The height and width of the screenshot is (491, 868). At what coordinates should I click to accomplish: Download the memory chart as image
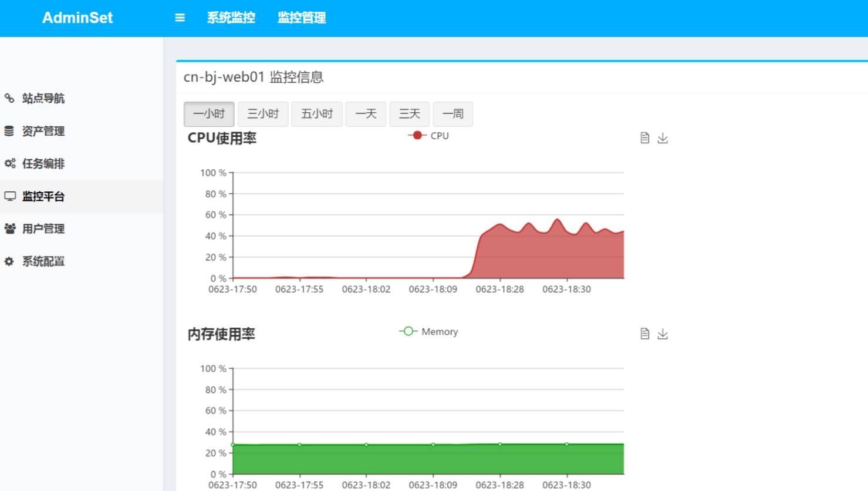pyautogui.click(x=663, y=334)
